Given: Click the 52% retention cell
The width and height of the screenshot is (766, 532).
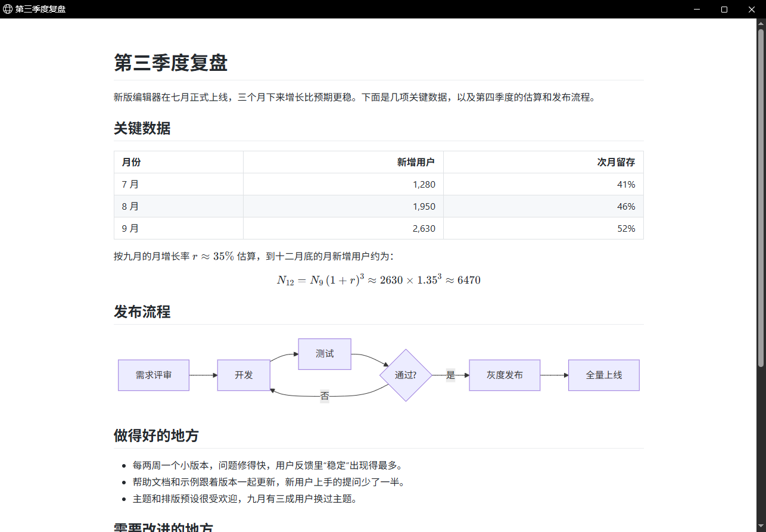Looking at the screenshot, I should 543,228.
